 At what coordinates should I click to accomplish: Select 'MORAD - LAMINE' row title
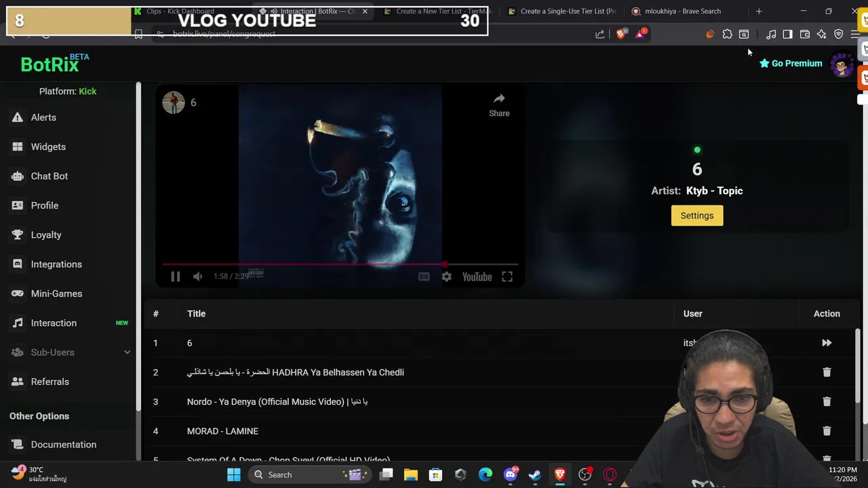click(x=222, y=431)
